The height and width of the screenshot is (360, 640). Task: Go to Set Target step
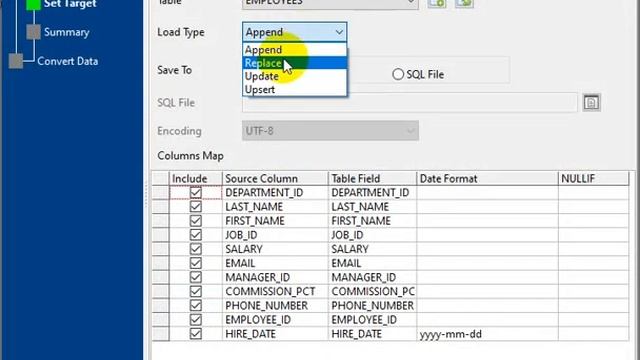click(x=70, y=4)
